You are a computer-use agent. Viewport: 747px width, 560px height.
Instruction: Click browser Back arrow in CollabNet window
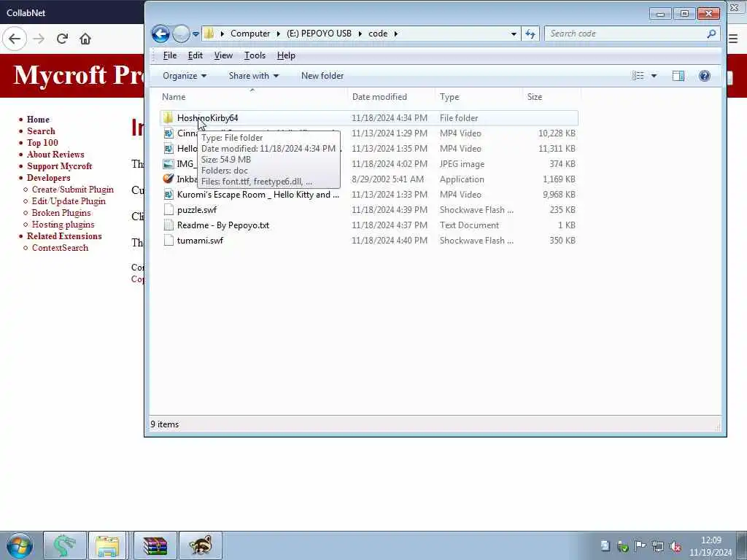[x=15, y=39]
